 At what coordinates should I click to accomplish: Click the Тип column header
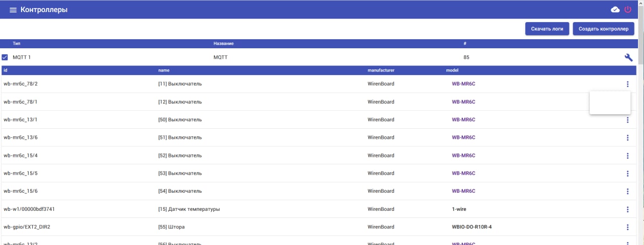click(17, 44)
